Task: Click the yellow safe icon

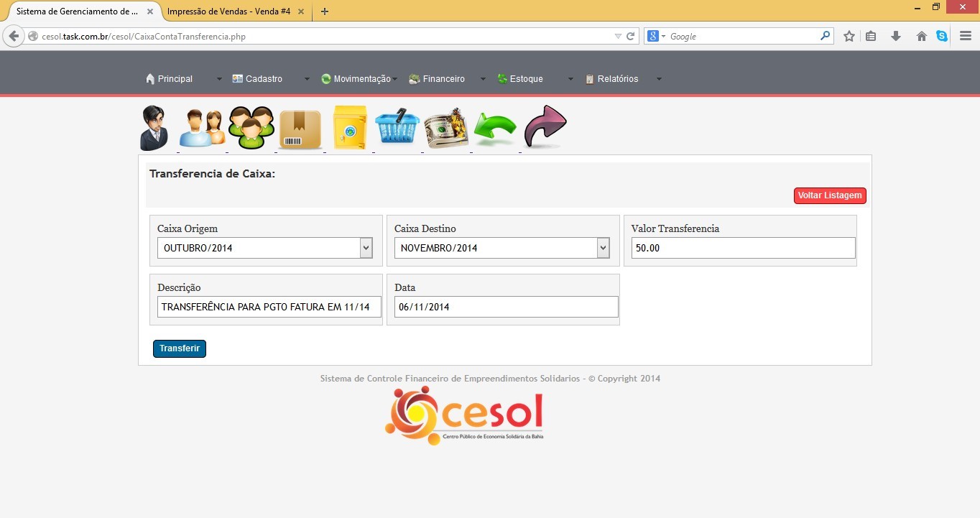Action: (350, 128)
